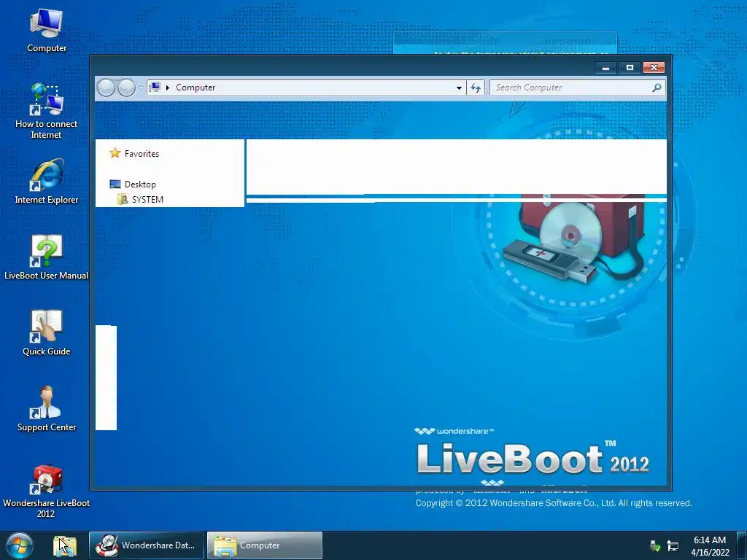Click the search magnifier icon

pos(657,87)
